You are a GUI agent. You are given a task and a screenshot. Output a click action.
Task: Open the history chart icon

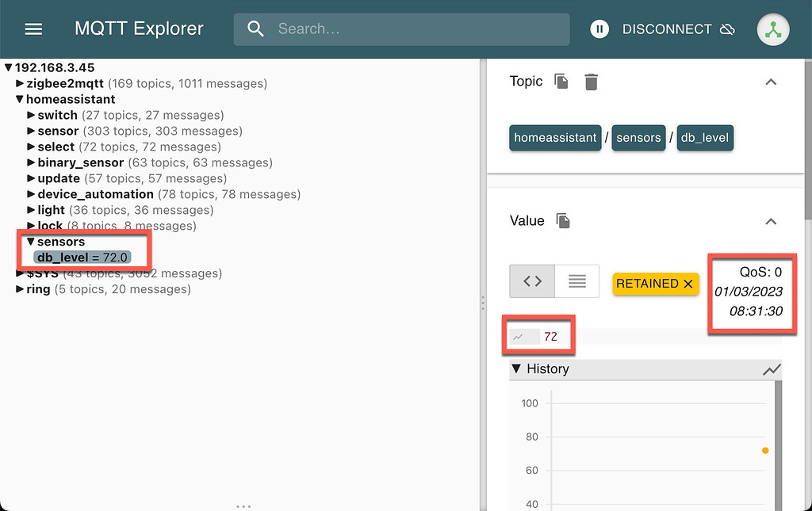772,369
